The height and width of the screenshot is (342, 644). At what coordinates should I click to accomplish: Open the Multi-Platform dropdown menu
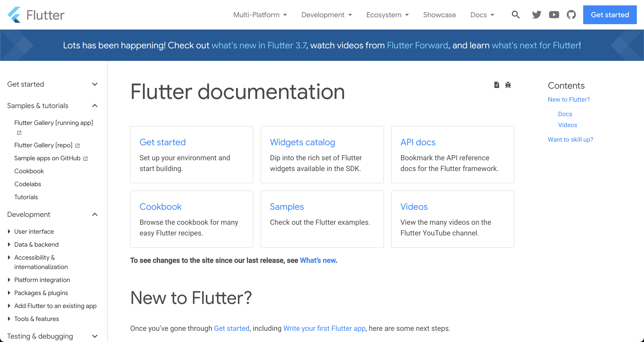pos(260,15)
